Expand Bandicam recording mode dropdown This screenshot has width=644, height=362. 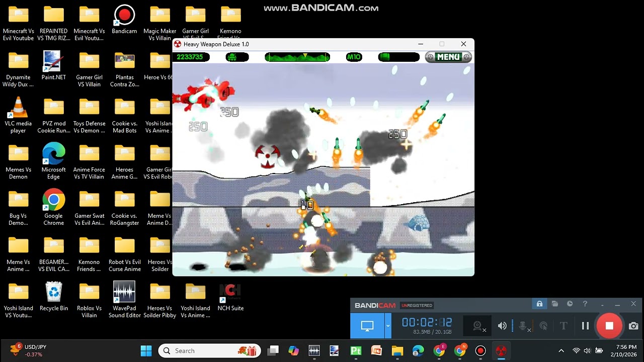[x=388, y=326]
